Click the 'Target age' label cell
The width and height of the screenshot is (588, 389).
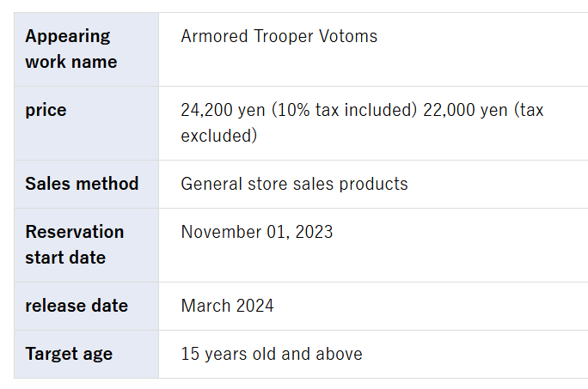click(86, 354)
